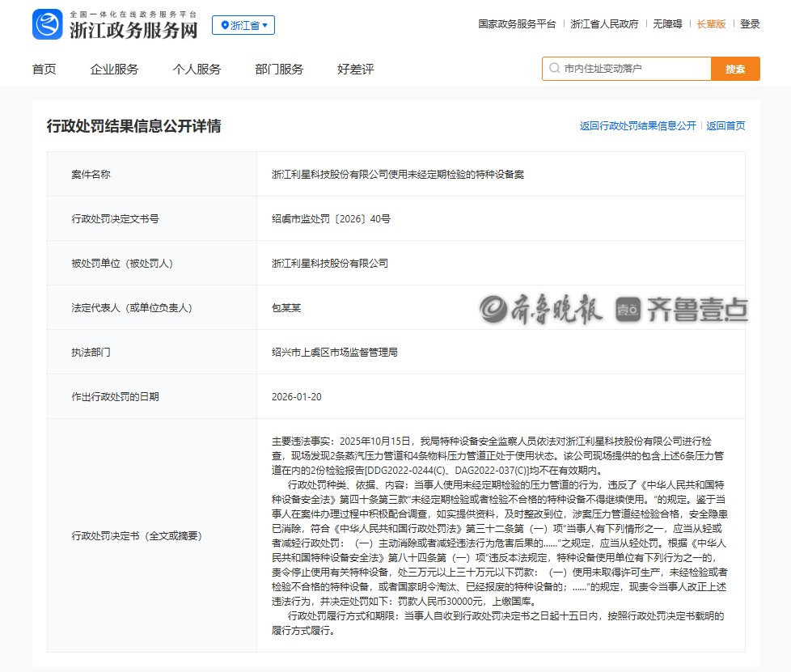Enable 无障碍 accessibility mode
This screenshot has height=672, width=791.
click(x=666, y=24)
